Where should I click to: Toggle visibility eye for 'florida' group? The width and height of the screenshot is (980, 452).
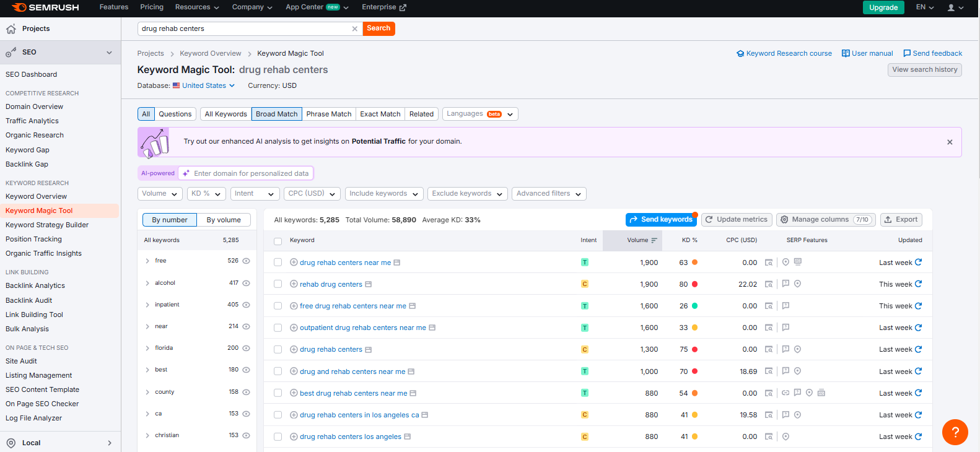[246, 348]
